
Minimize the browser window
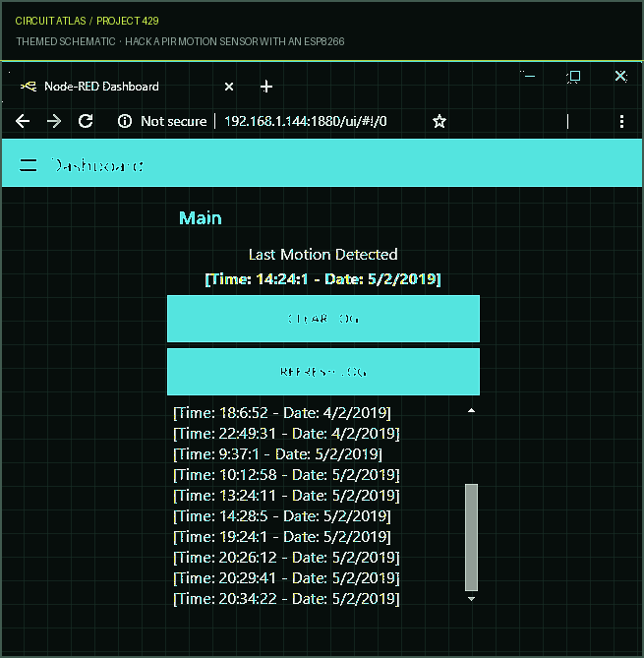530,77
